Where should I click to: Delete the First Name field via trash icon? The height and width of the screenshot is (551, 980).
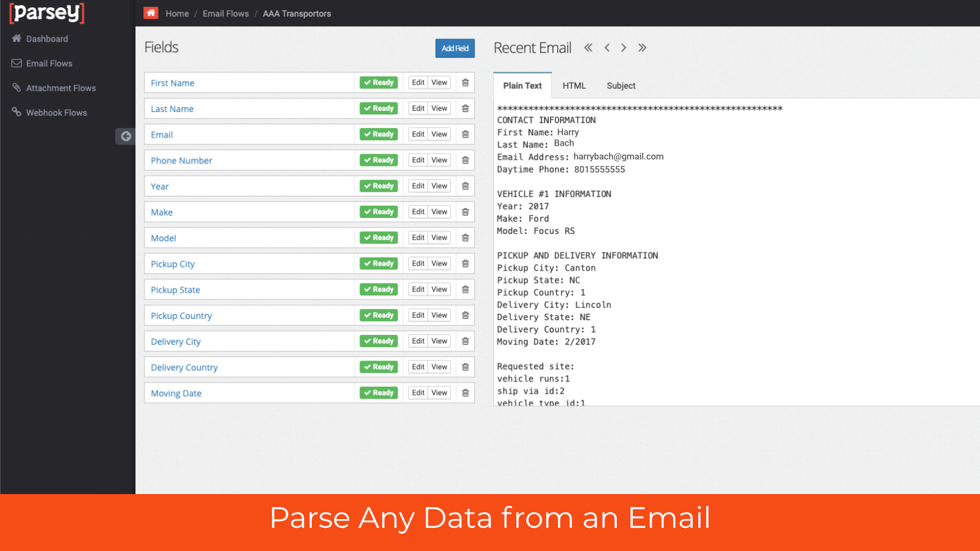coord(466,83)
